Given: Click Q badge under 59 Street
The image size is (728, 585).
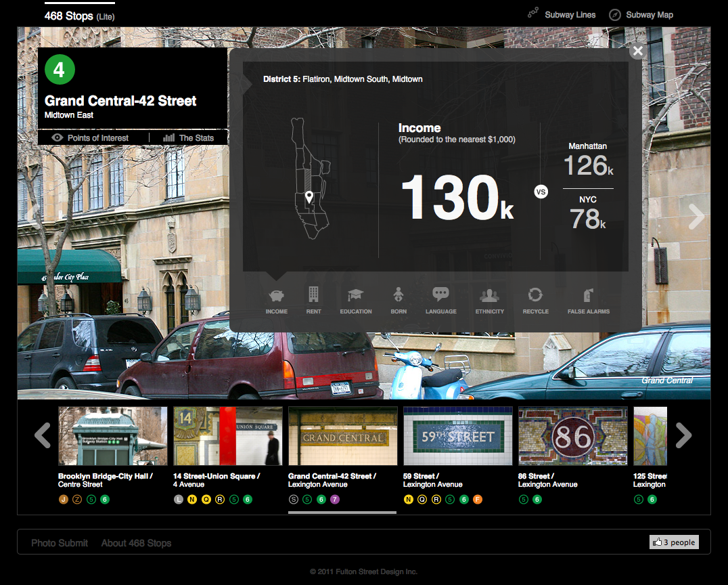Looking at the screenshot, I should [422, 500].
